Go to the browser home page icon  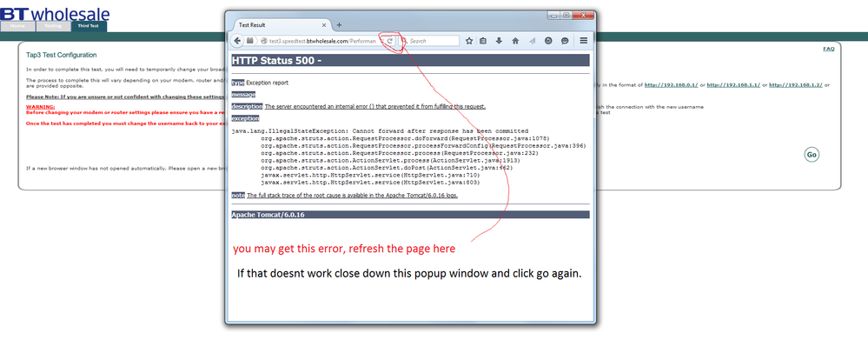[515, 41]
